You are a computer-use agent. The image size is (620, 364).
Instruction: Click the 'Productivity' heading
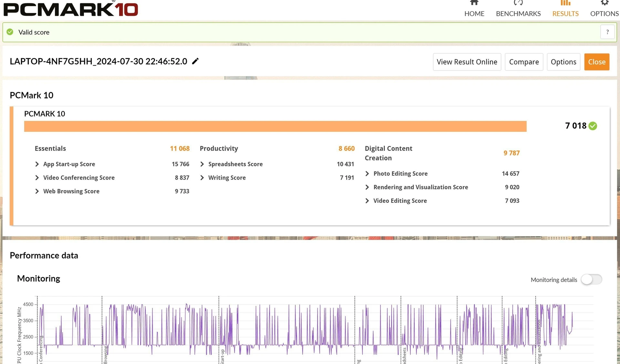(x=219, y=149)
